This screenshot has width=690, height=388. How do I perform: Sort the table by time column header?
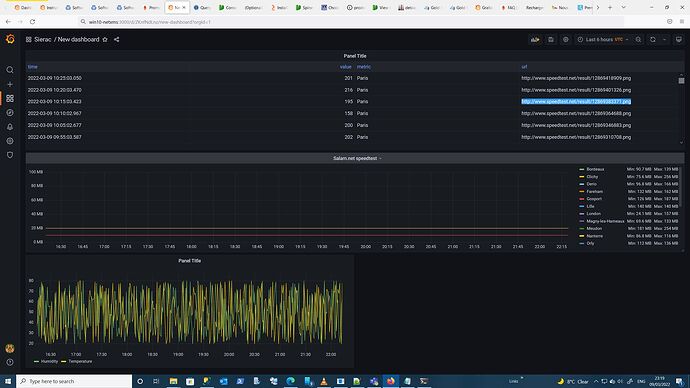tap(33, 67)
